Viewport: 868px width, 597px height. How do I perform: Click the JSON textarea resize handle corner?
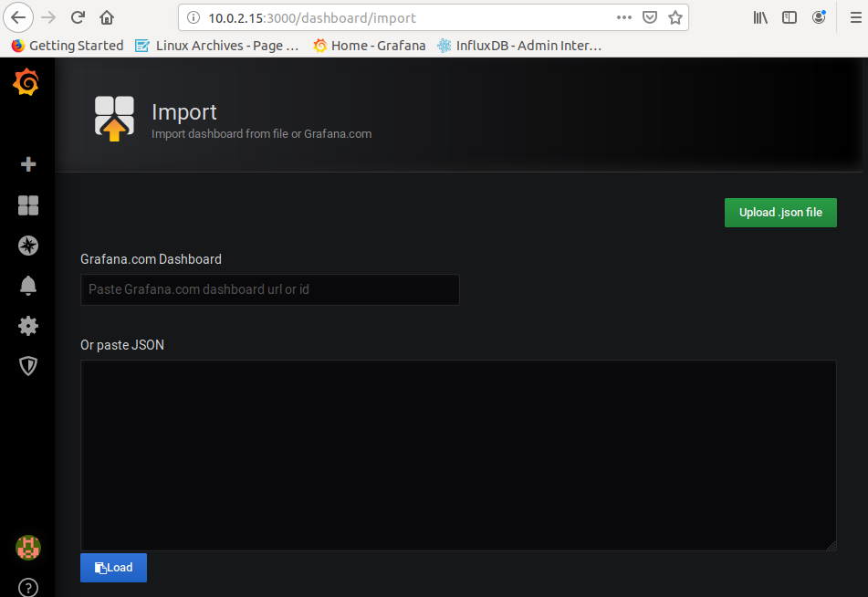831,546
